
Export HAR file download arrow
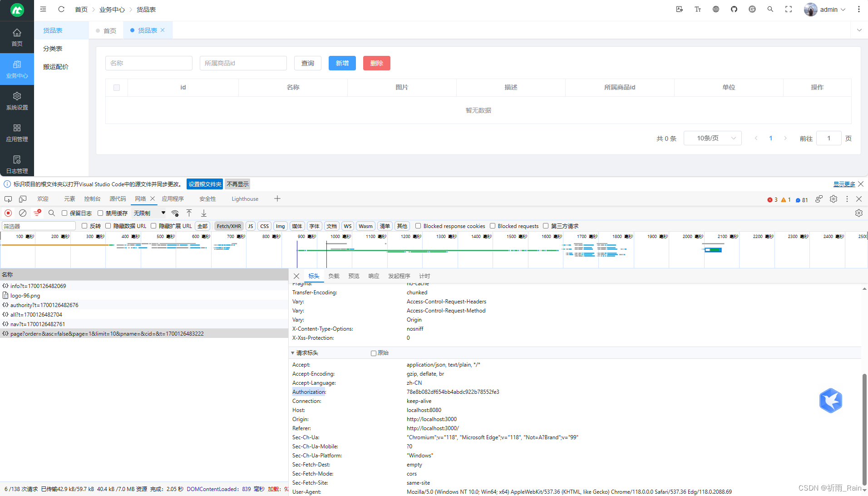(x=204, y=213)
